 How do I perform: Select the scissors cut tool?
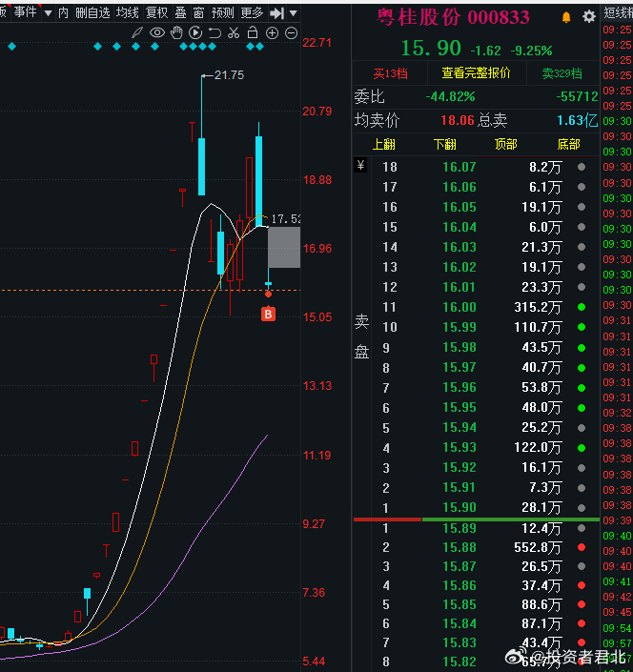pos(234,32)
